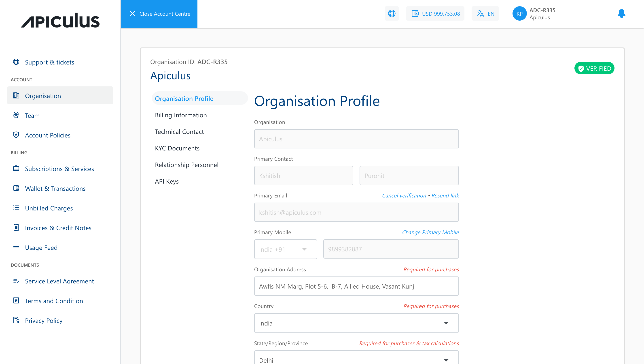Open the India +91 country code dropdown
The height and width of the screenshot is (364, 644).
[286, 249]
